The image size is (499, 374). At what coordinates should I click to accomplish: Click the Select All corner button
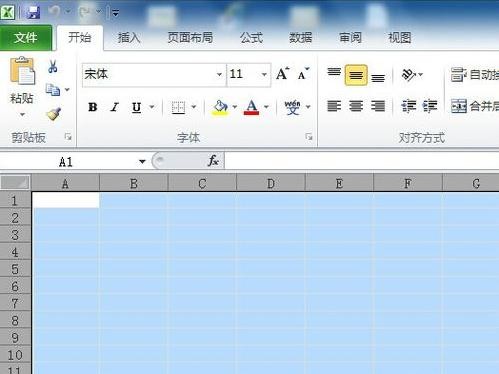pos(15,183)
